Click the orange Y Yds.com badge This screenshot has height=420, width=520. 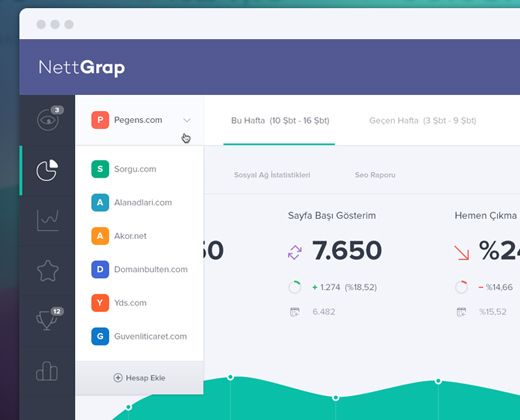pos(100,303)
